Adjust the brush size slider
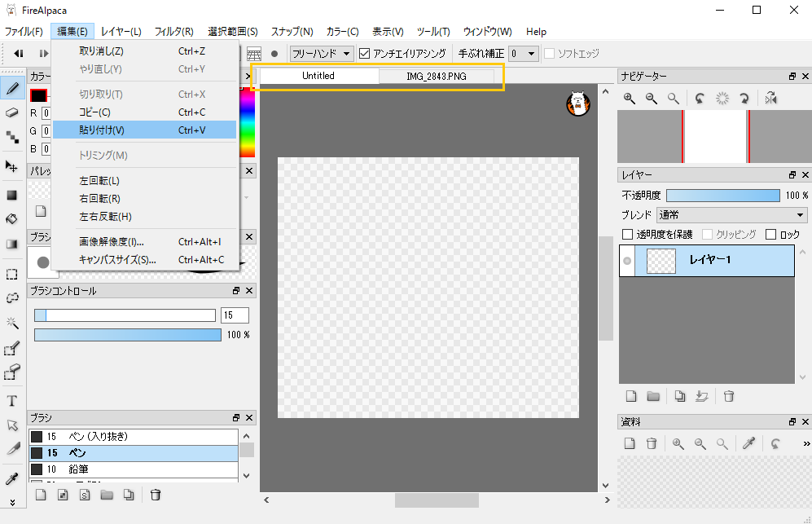The width and height of the screenshot is (812, 524). click(x=125, y=315)
